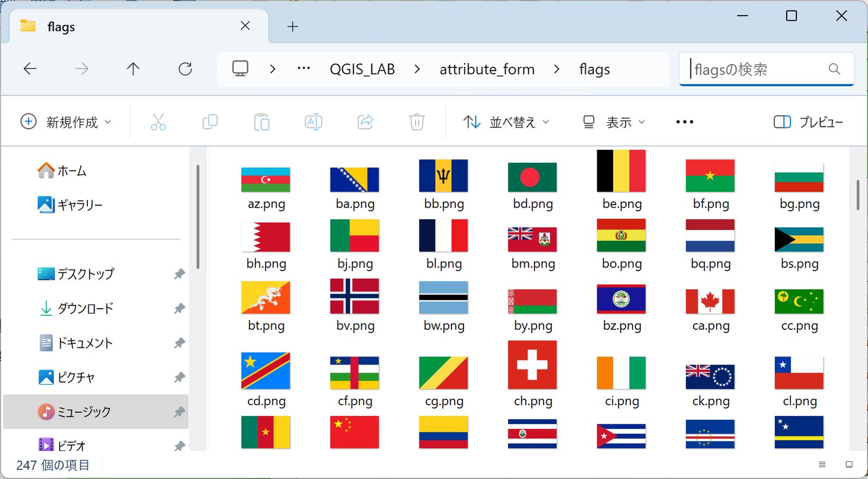Image resolution: width=868 pixels, height=479 pixels.
Task: Click the Copy icon in toolbar
Action: [210, 122]
